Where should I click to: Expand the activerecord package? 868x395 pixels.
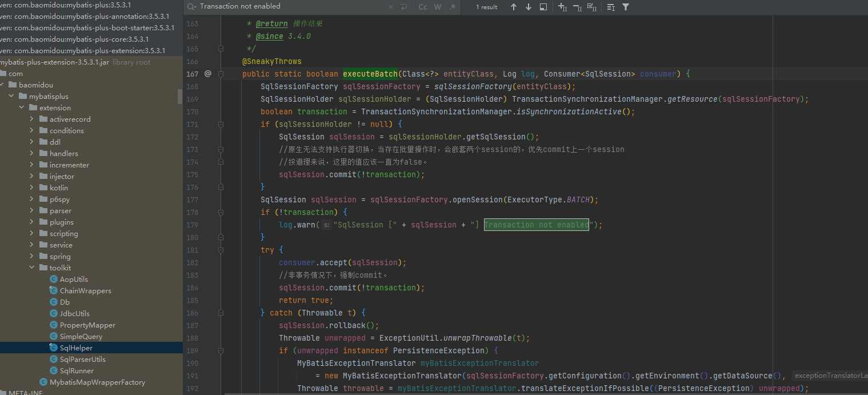tap(32, 119)
